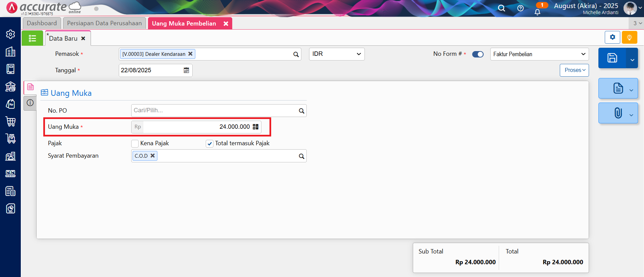The height and width of the screenshot is (277, 644).
Task: Expand the document button dropdown arrow
Action: coord(631,90)
